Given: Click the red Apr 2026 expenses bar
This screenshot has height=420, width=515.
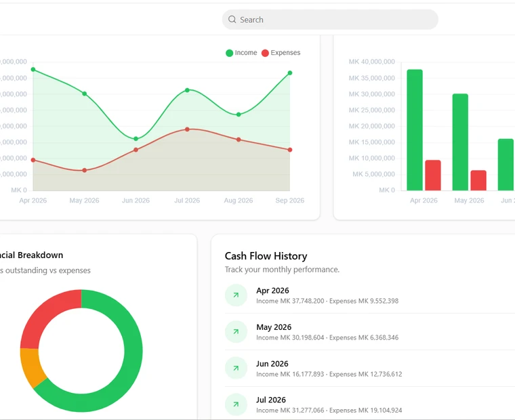Looking at the screenshot, I should (x=433, y=175).
